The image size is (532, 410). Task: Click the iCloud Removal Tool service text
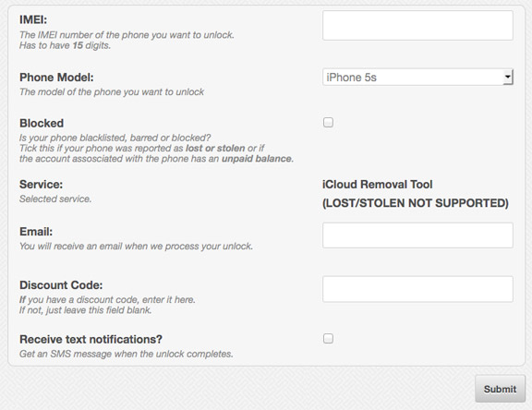[x=377, y=185]
